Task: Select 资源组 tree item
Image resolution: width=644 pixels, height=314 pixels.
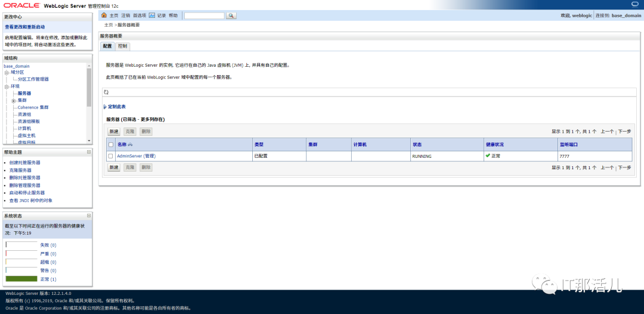Action: (24, 114)
